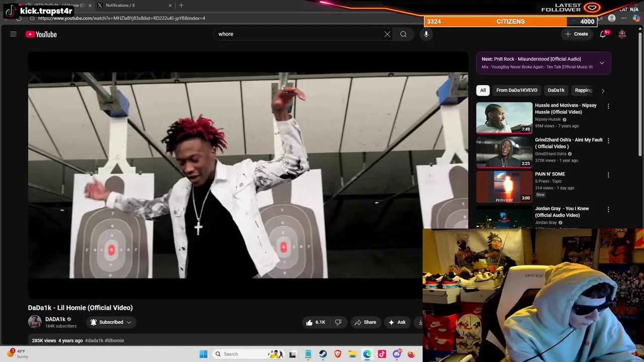Open browser settings ellipsis menu

coord(624,18)
